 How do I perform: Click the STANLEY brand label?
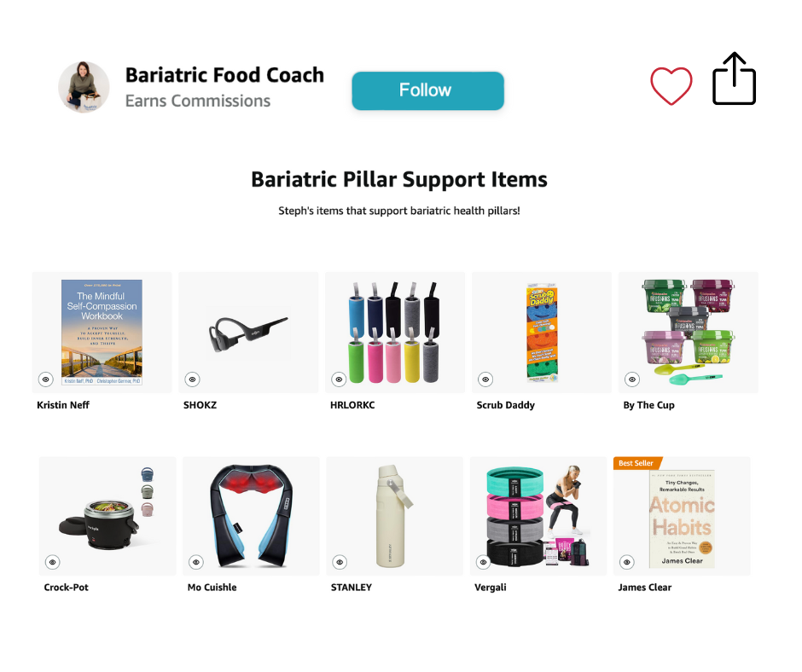click(x=351, y=587)
